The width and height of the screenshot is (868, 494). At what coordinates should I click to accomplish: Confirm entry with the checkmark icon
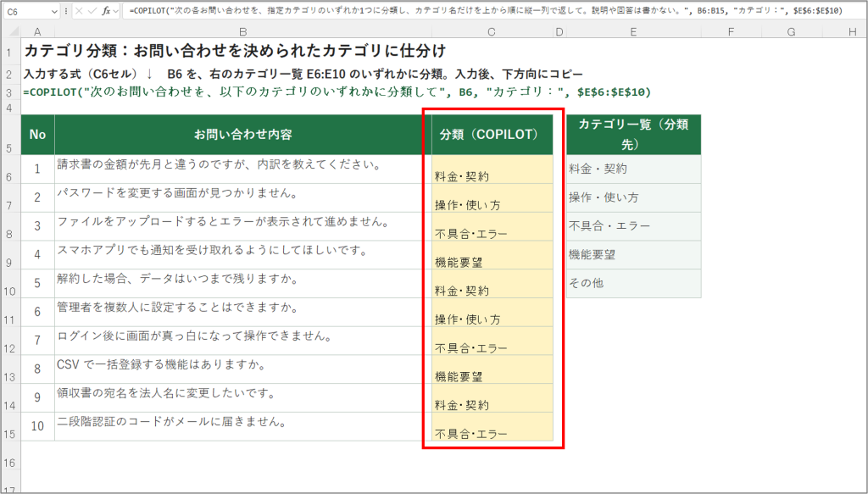[x=92, y=11]
